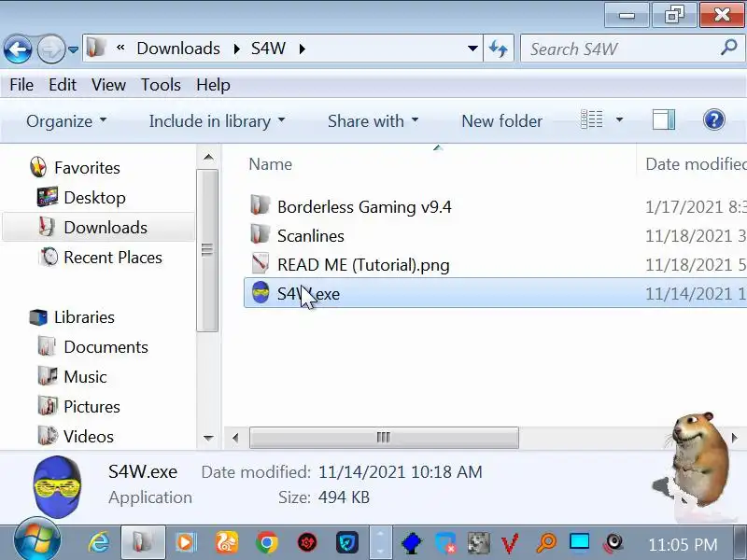Click the taskbar clock showing 11:05 PM

click(x=683, y=544)
